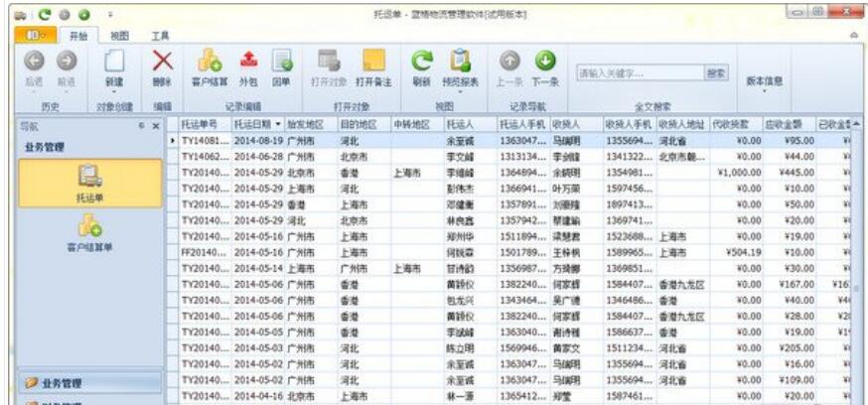Screen dimensions: 868x405
Task: Click the 代收货款 column header
Action: tap(736, 124)
